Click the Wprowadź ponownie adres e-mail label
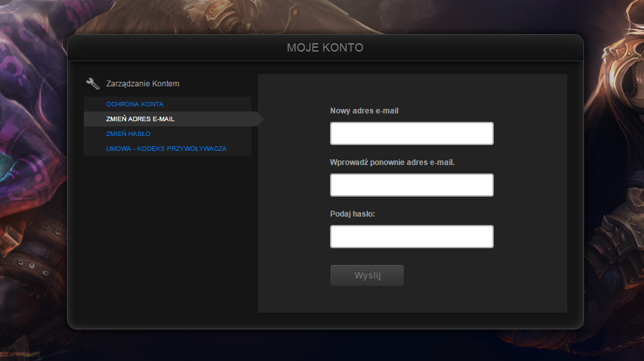Image resolution: width=644 pixels, height=361 pixels. [x=392, y=162]
